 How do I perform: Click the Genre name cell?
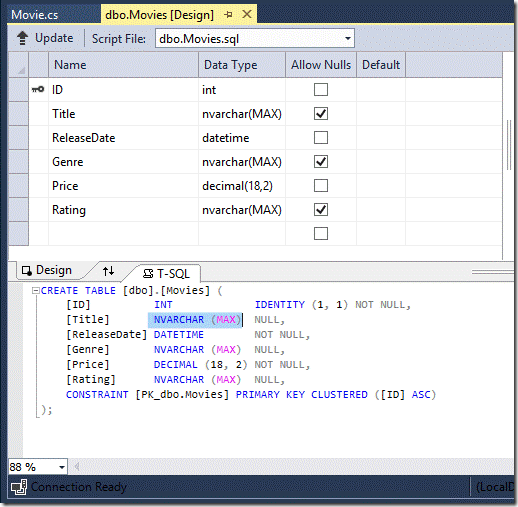click(x=123, y=162)
